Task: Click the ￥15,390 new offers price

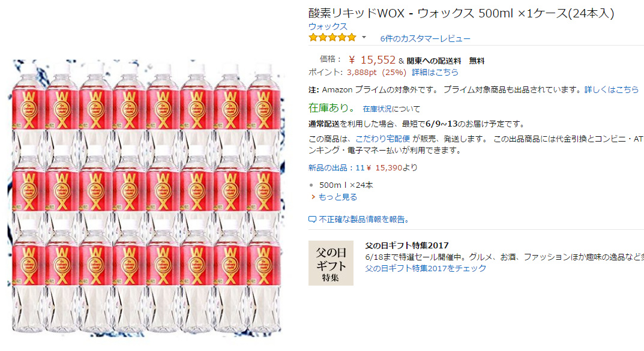Action: coord(384,167)
